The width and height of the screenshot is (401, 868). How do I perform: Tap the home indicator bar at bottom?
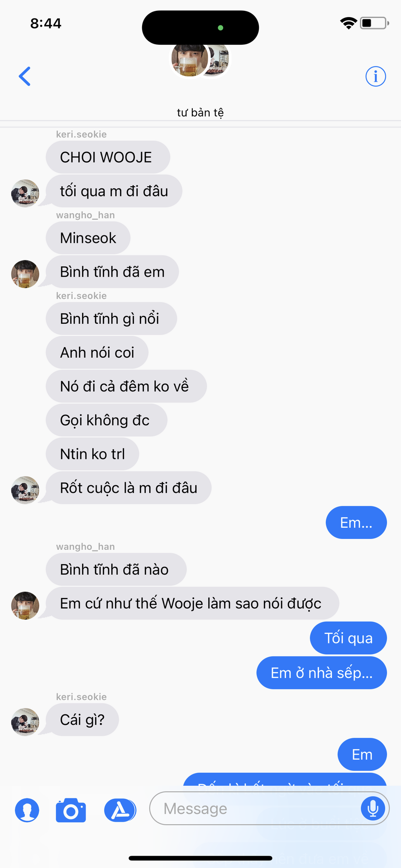coord(200,858)
